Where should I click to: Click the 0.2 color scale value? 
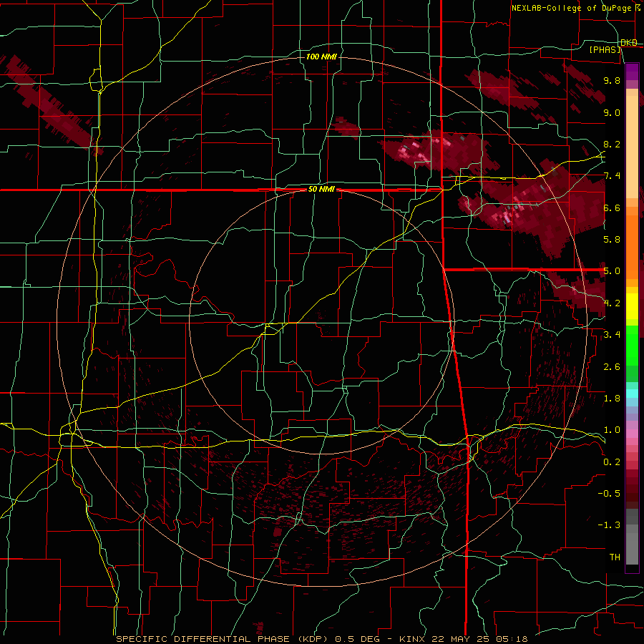click(612, 462)
